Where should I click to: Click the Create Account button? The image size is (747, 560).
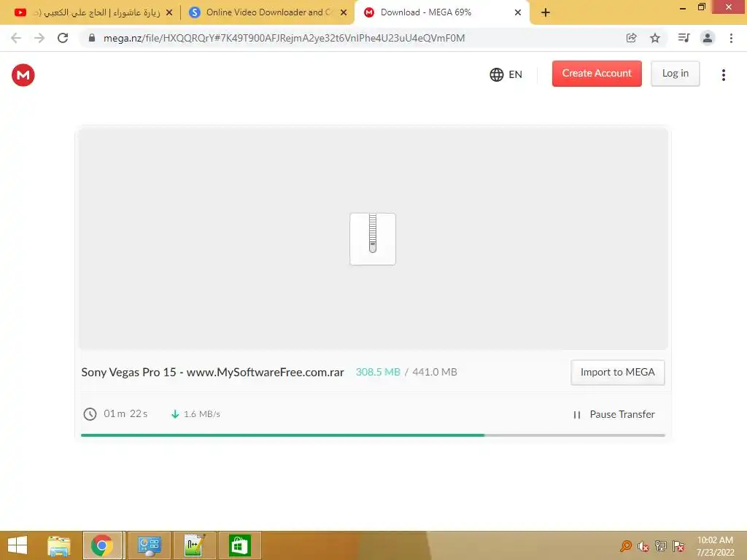click(597, 74)
